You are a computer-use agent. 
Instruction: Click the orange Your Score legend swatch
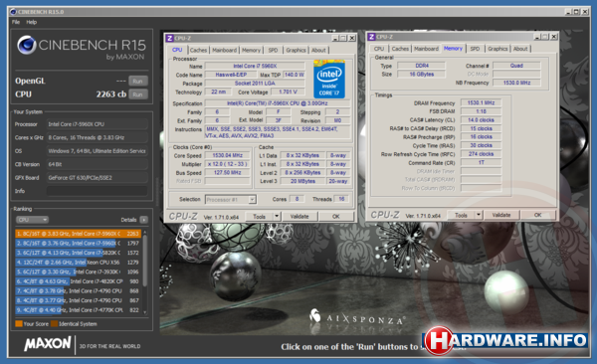click(19, 324)
